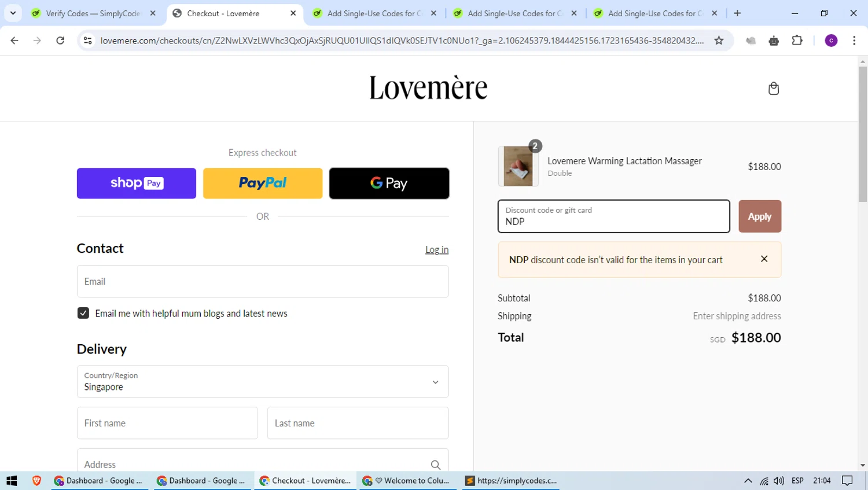This screenshot has height=490, width=868.
Task: Open Windows Start menu
Action: pos(12,481)
